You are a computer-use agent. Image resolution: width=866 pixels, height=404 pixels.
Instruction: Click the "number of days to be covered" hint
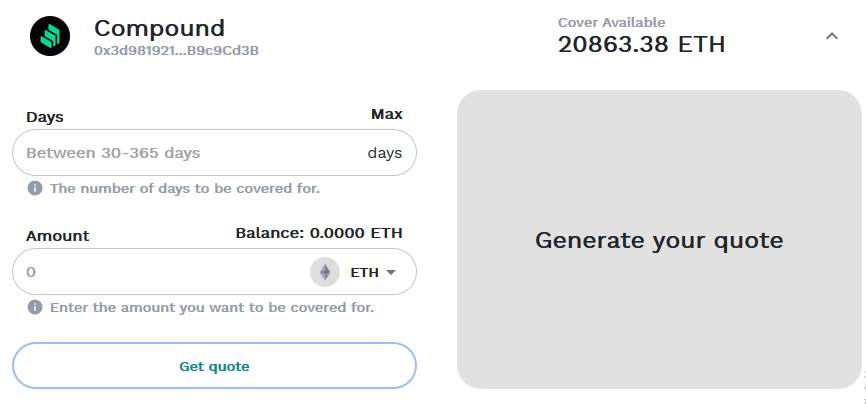pyautogui.click(x=185, y=188)
